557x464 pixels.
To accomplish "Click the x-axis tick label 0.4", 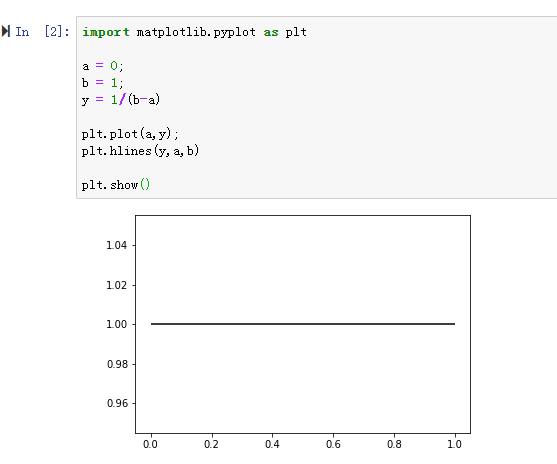I will coord(272,444).
